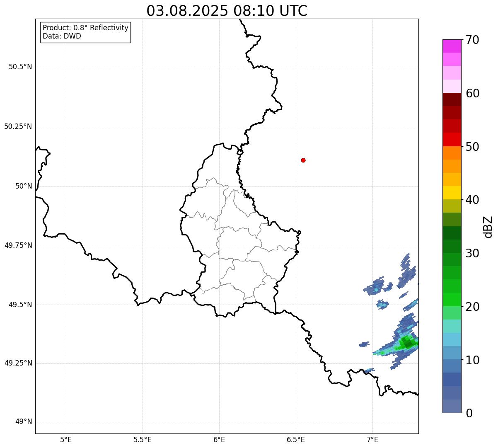Pick the olive colorbar segment below 40
The height and width of the screenshot is (448, 498).
tap(452, 206)
